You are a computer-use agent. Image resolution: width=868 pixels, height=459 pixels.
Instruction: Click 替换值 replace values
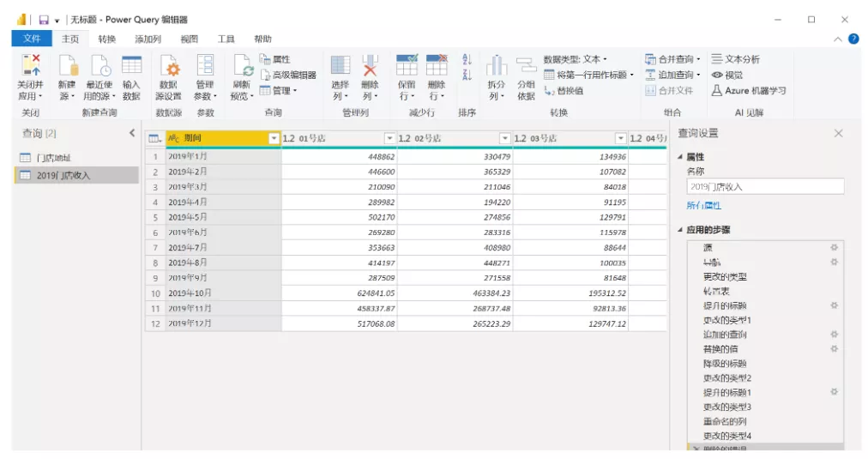point(564,91)
